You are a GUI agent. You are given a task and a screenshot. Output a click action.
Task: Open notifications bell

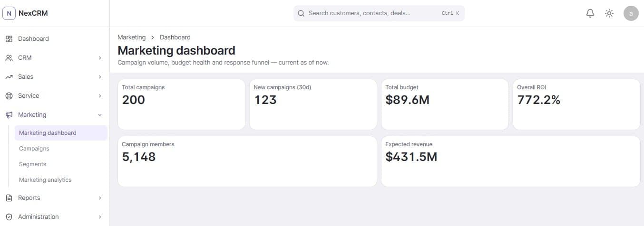click(x=590, y=13)
